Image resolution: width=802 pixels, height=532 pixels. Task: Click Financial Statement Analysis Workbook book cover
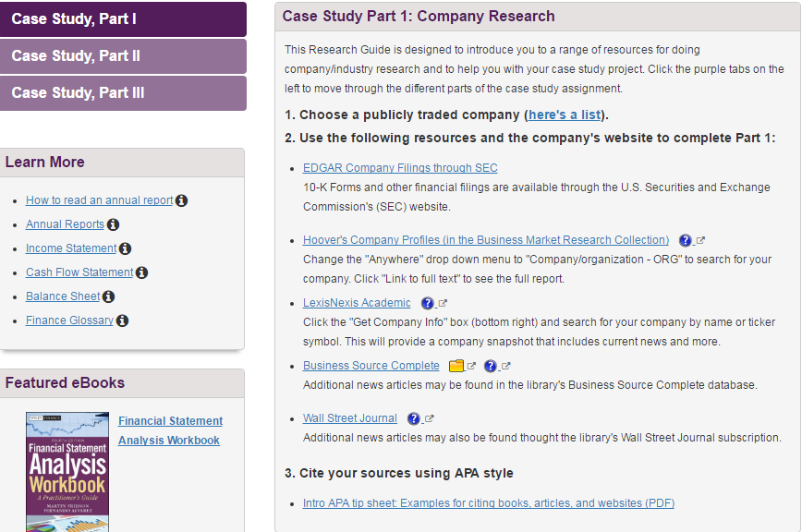tap(67, 472)
